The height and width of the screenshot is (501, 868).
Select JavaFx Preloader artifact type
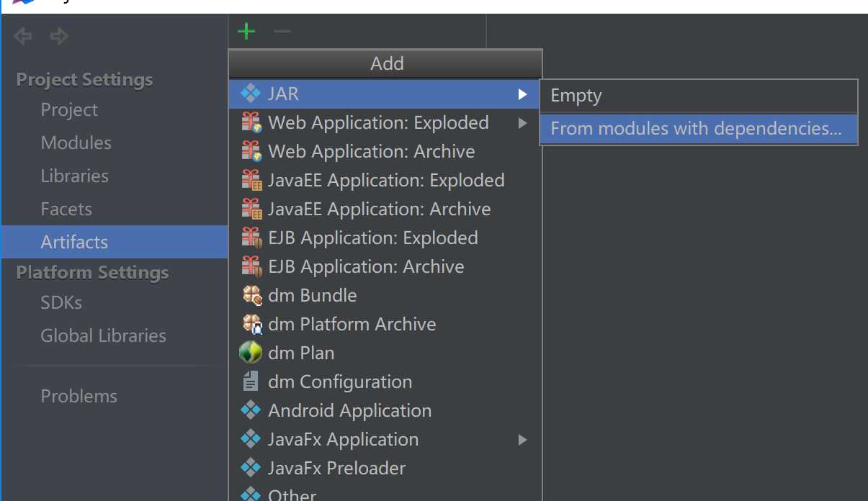385,468
